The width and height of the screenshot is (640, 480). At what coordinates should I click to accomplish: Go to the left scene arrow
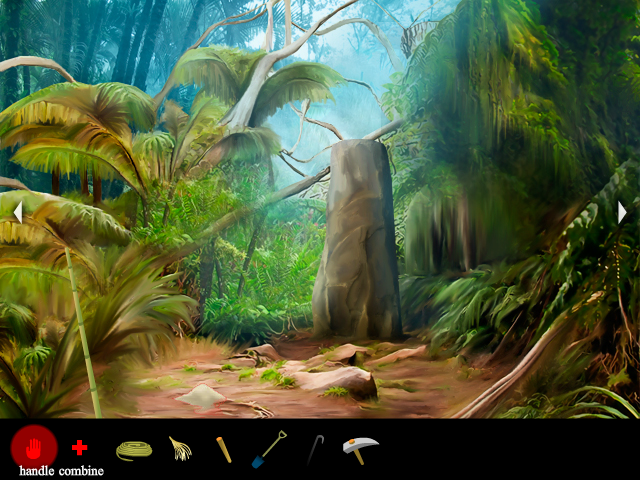coord(18,213)
